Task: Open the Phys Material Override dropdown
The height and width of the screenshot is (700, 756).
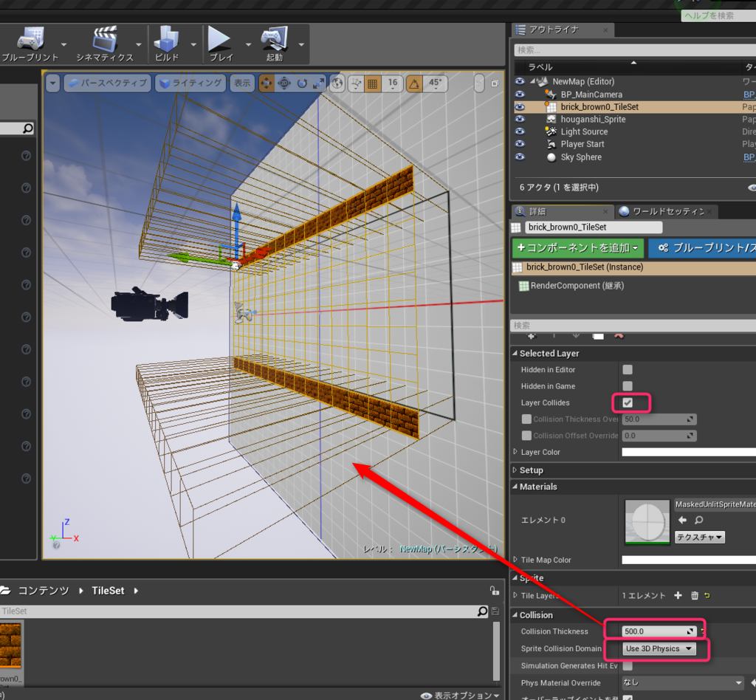Action: [x=682, y=682]
